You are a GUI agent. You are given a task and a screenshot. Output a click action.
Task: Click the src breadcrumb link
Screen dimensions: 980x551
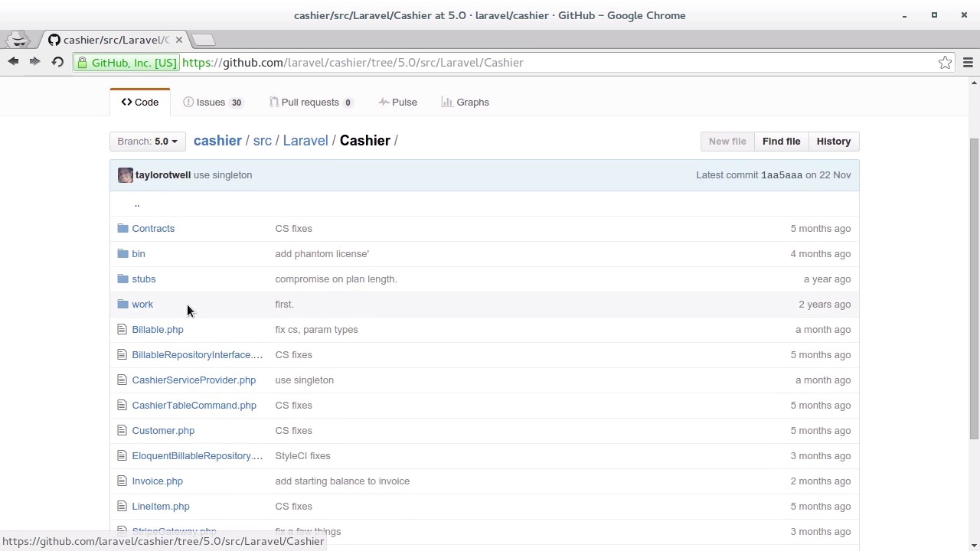tap(263, 141)
